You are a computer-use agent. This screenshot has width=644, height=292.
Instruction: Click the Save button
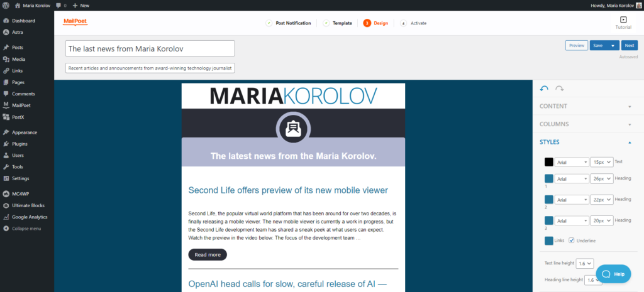coord(598,45)
